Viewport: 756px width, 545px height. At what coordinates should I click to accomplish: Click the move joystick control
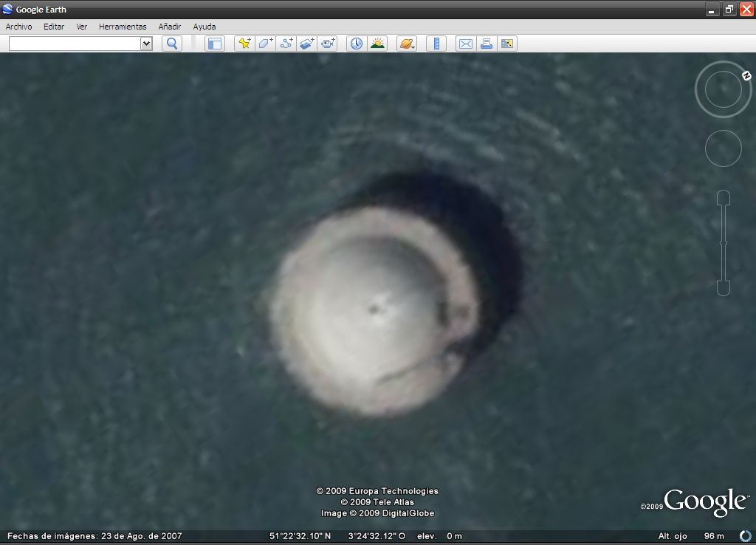pyautogui.click(x=724, y=148)
